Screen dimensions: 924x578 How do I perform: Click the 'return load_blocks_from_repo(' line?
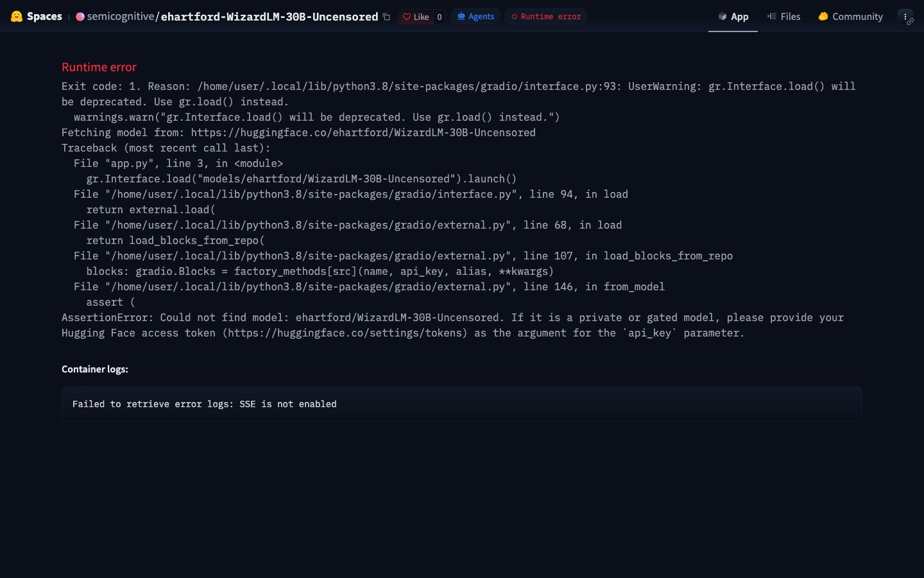[176, 240]
